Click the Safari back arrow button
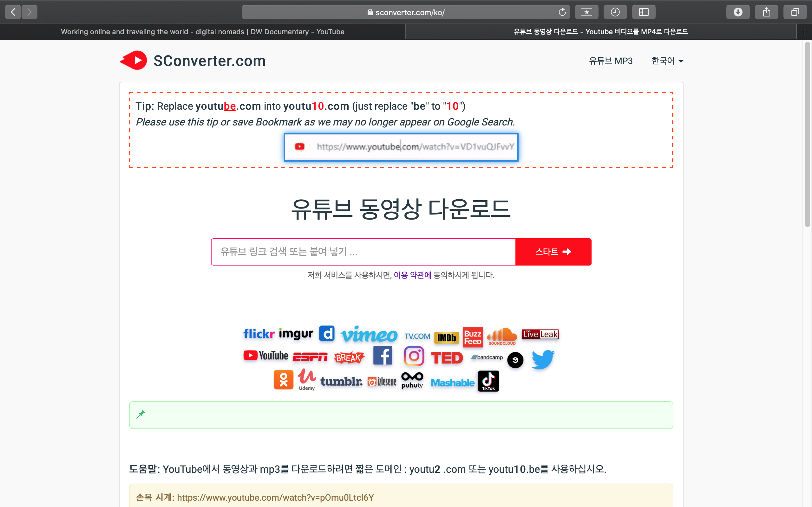The height and width of the screenshot is (507, 812). 13,12
